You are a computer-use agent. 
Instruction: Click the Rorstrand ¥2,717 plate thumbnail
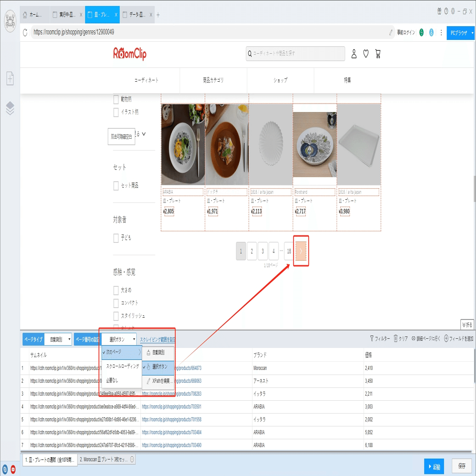(x=315, y=145)
